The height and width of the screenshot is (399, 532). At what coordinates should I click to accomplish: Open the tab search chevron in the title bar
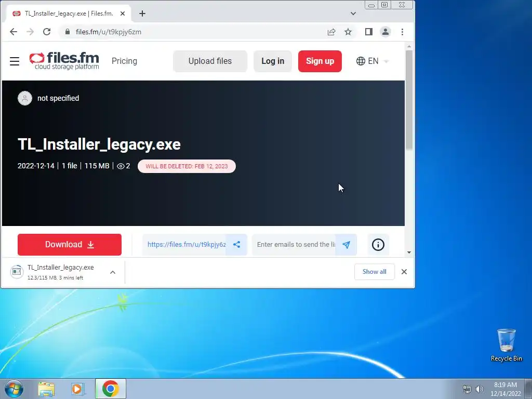(x=353, y=14)
